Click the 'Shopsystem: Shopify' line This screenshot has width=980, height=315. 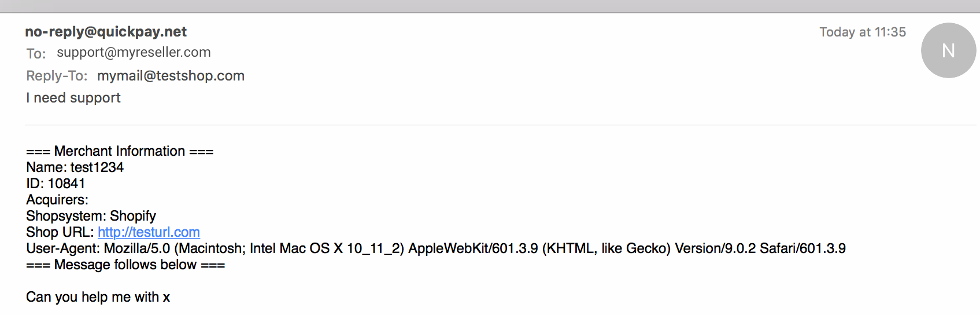[91, 216]
